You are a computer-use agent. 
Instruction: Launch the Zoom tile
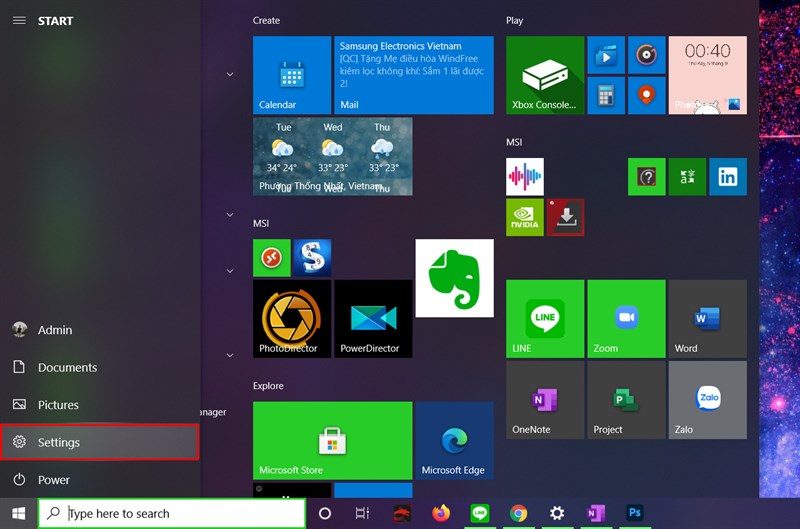coord(627,319)
